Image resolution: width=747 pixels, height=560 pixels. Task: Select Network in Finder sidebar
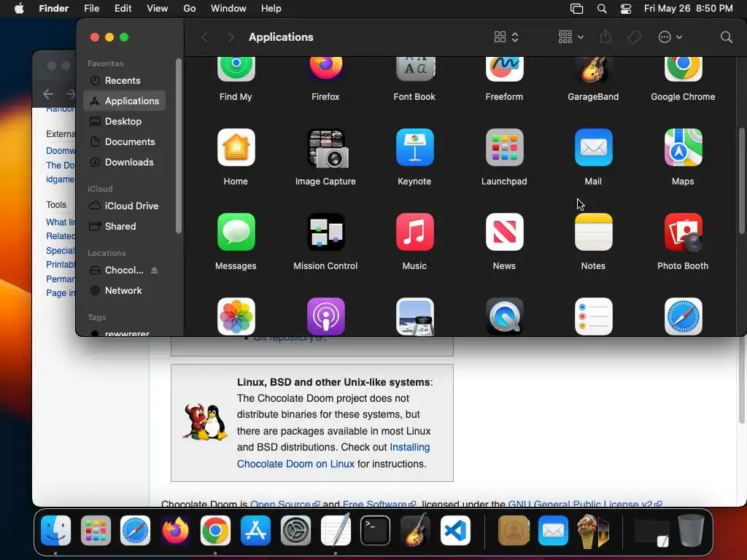(x=124, y=290)
